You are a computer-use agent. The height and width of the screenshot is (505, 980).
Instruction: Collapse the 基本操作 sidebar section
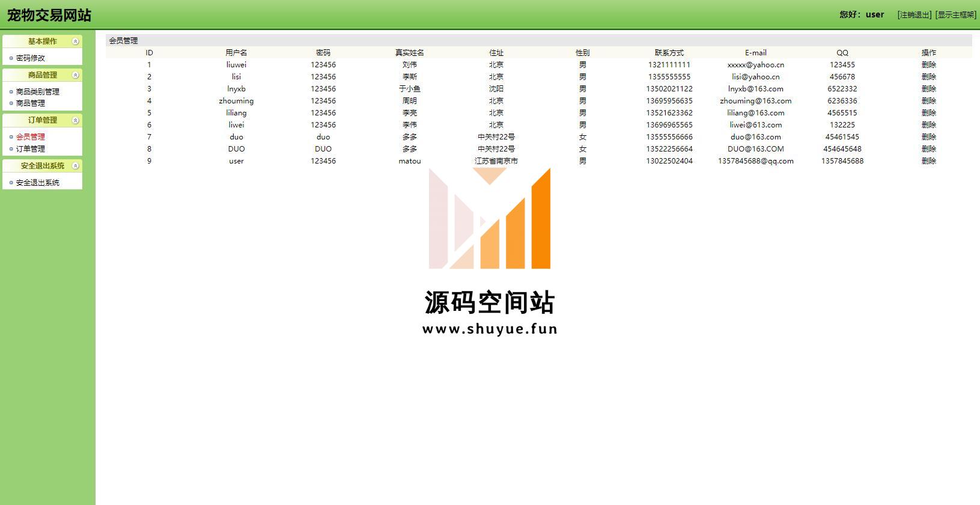(x=75, y=41)
